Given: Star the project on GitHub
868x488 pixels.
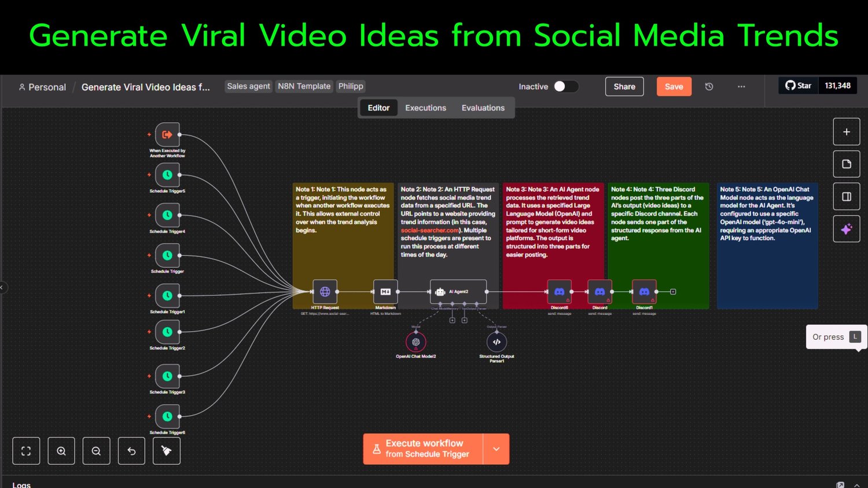Looking at the screenshot, I should 799,86.
